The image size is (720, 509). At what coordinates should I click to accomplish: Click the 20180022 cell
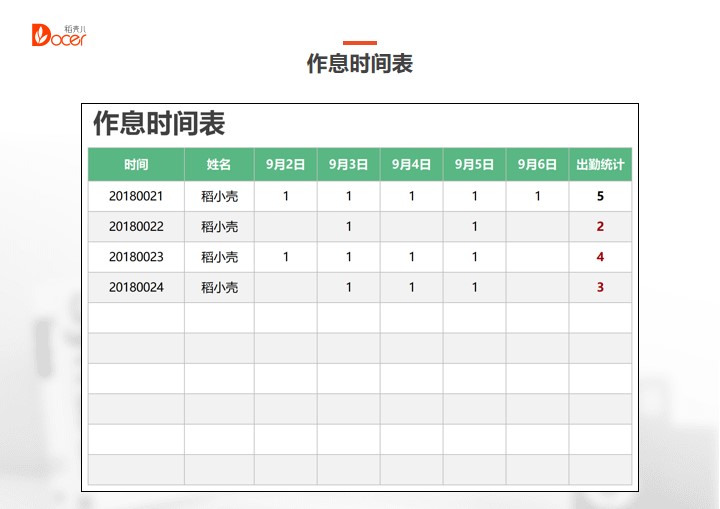tap(136, 227)
